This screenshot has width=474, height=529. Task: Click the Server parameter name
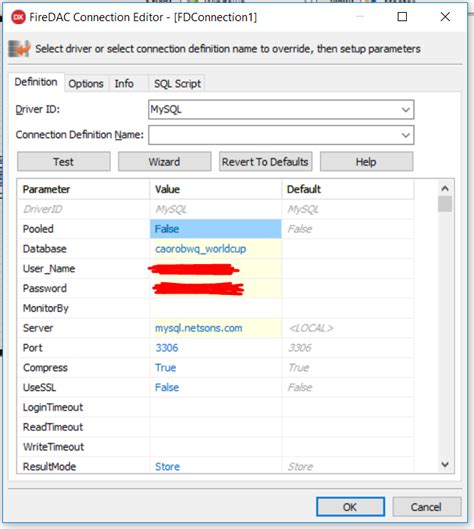[x=38, y=328]
